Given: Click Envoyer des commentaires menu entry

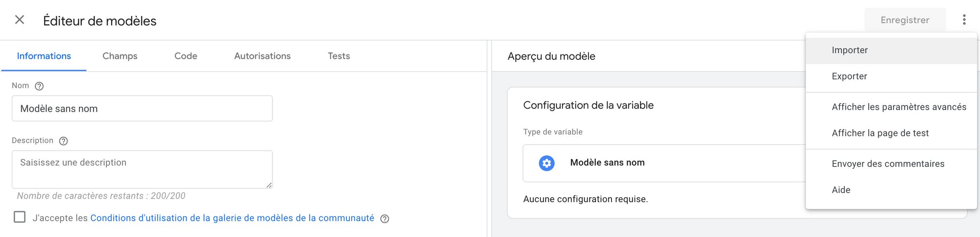Looking at the screenshot, I should (x=891, y=164).
